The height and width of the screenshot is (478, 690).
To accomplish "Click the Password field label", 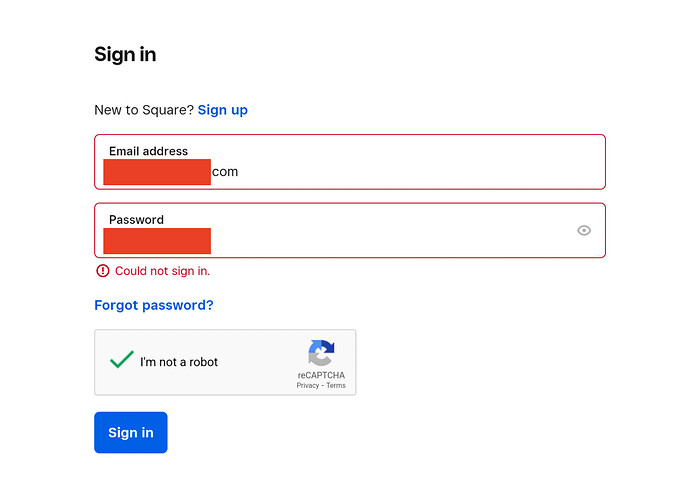I will 136,220.
